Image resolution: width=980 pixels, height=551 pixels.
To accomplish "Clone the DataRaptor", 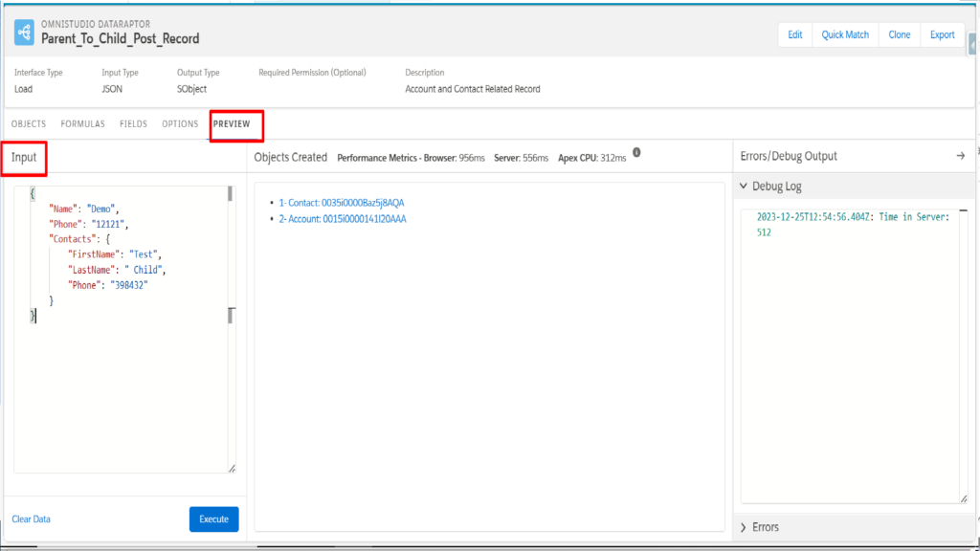I will [x=900, y=35].
